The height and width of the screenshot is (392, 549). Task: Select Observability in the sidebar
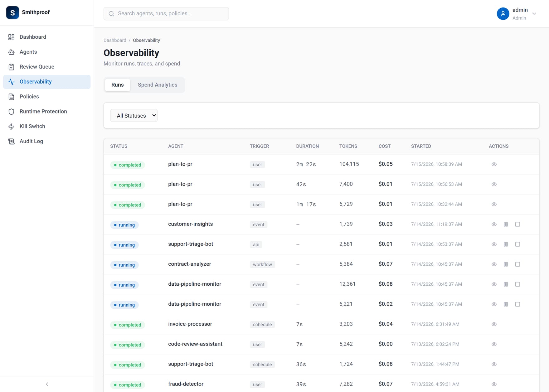click(x=47, y=82)
